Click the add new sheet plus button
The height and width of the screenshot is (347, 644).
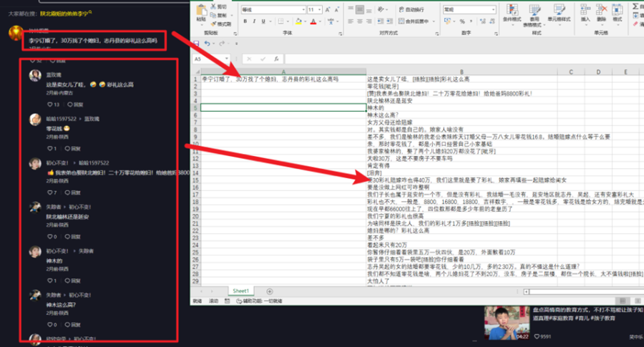pos(270,292)
